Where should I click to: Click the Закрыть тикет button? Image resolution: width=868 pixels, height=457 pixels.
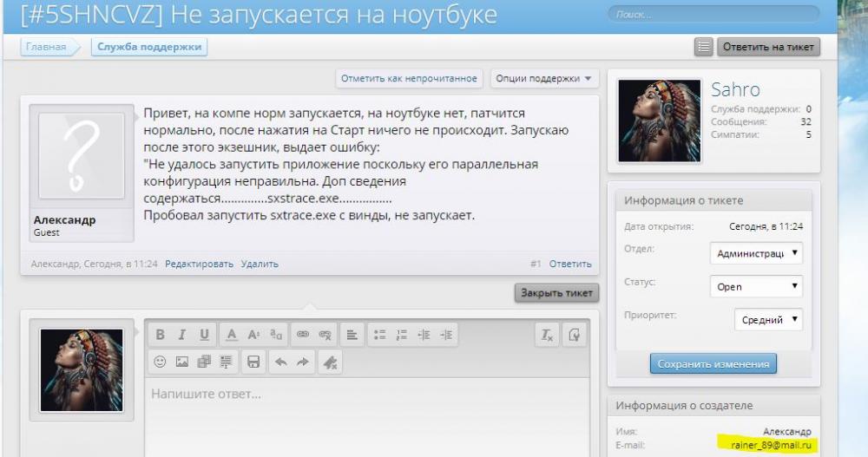click(x=556, y=293)
